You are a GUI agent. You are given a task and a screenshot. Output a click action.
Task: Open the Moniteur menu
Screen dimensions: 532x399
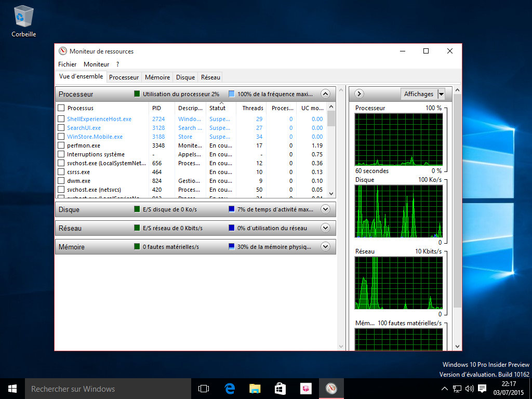pos(97,64)
